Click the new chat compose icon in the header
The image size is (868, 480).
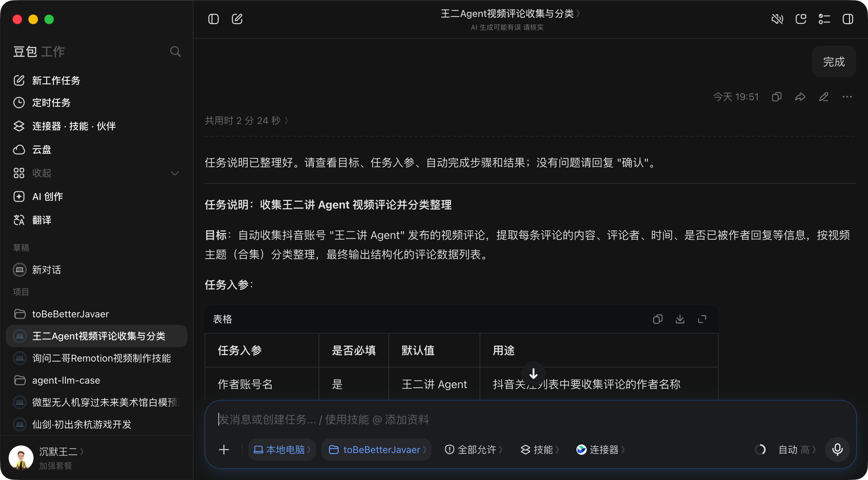(x=237, y=19)
